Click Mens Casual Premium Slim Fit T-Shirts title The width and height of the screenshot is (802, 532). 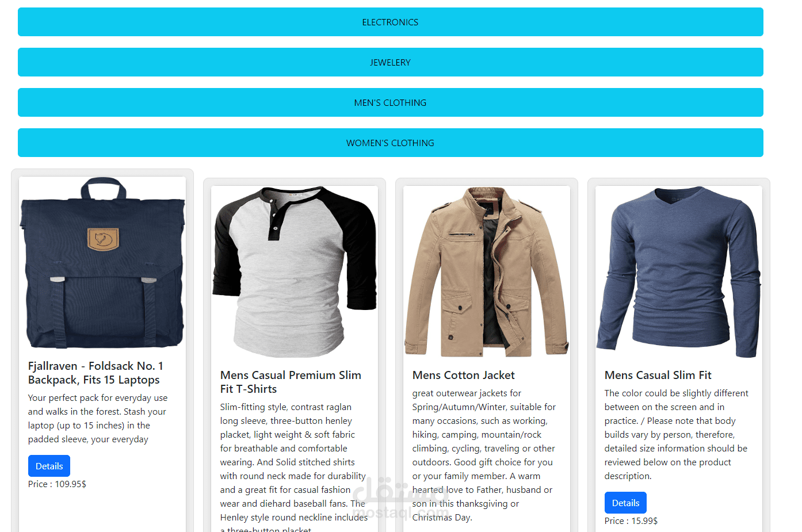coord(291,382)
